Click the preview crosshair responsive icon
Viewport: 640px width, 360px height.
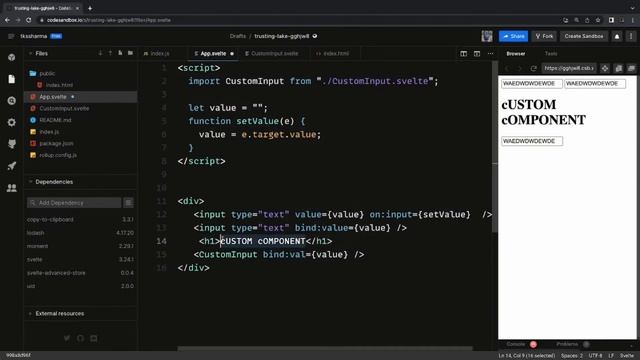tap(605, 68)
